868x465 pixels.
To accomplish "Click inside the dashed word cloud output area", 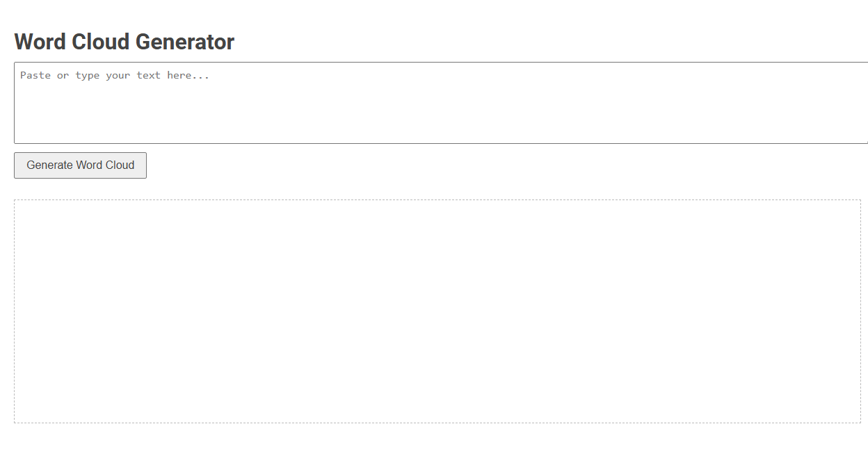I will pos(437,311).
